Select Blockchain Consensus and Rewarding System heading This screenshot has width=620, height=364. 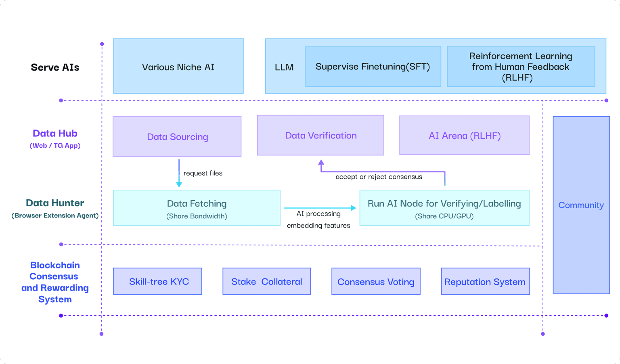[55, 282]
